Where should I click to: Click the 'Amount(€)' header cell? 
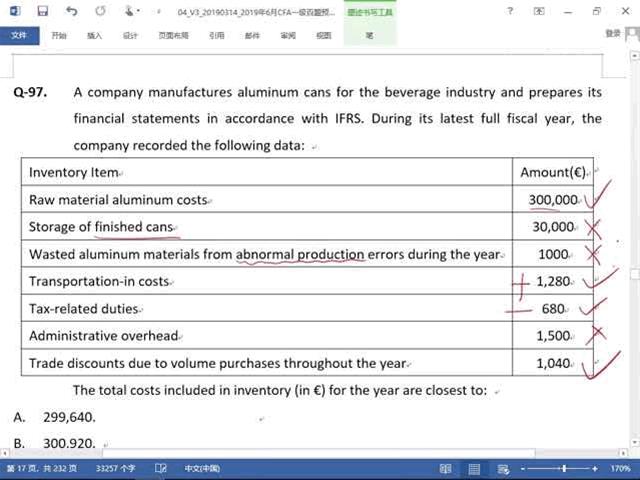click(x=553, y=172)
